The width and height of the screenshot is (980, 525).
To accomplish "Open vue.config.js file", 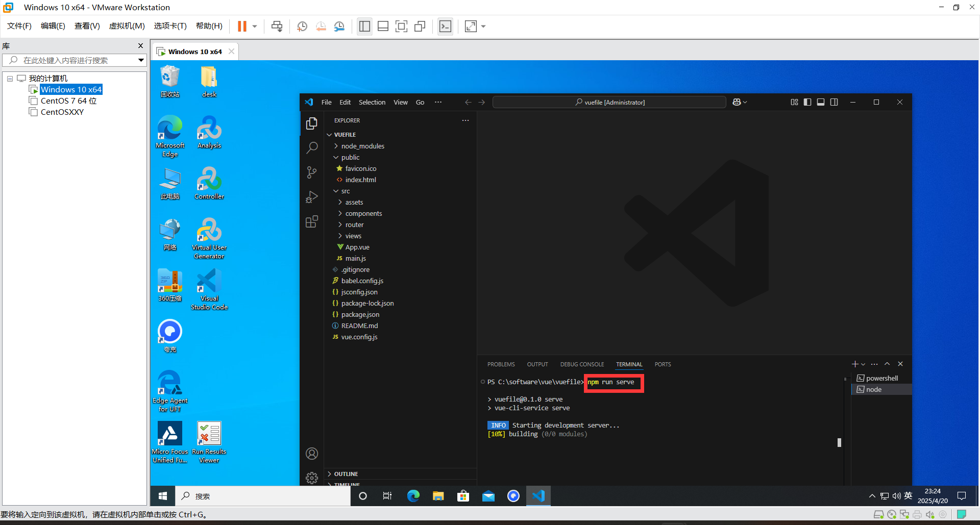I will click(400, 337).
